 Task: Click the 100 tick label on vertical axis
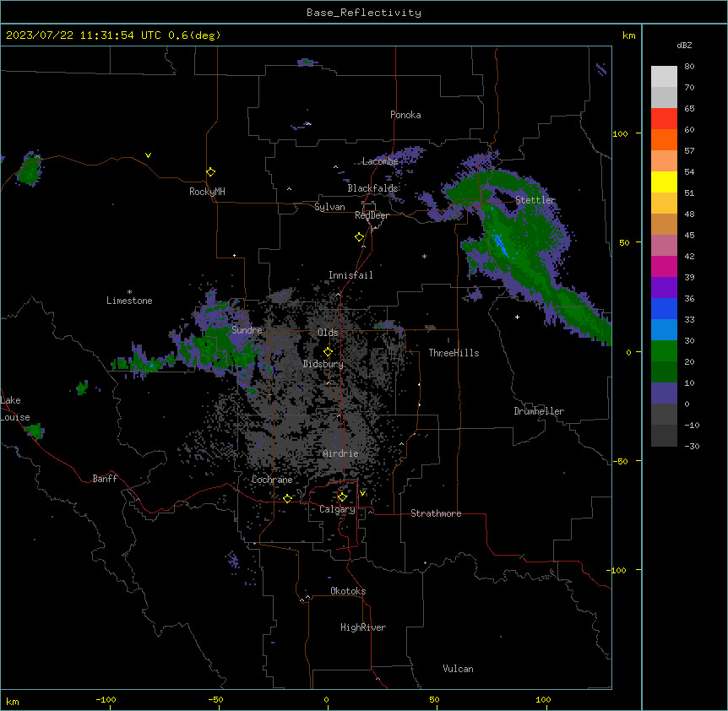620,133
